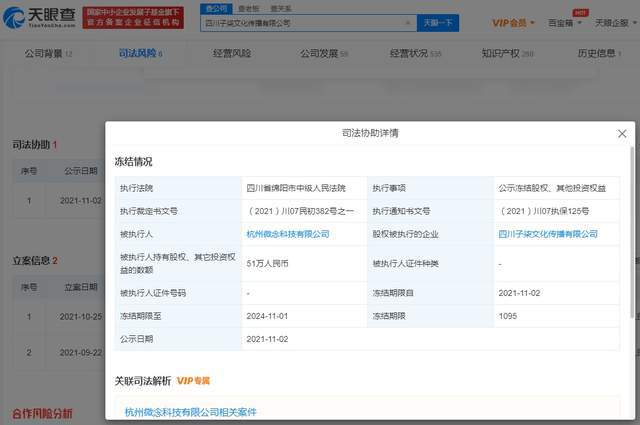Select the 查老板 search tab
This screenshot has width=640, height=425.
click(249, 9)
